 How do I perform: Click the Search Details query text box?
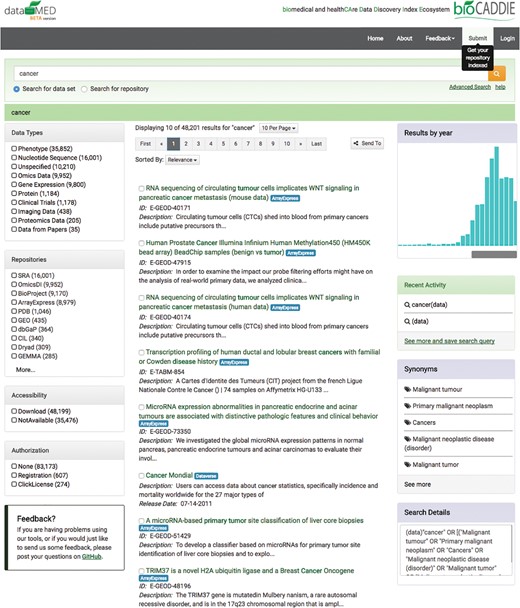[x=456, y=550]
